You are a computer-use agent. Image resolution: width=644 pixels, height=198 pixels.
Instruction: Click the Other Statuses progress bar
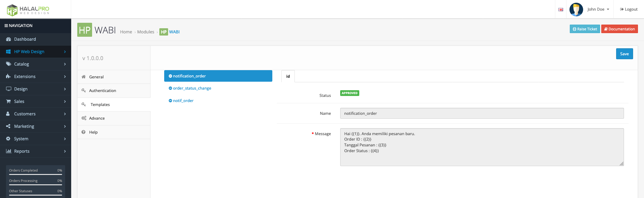[35, 195]
